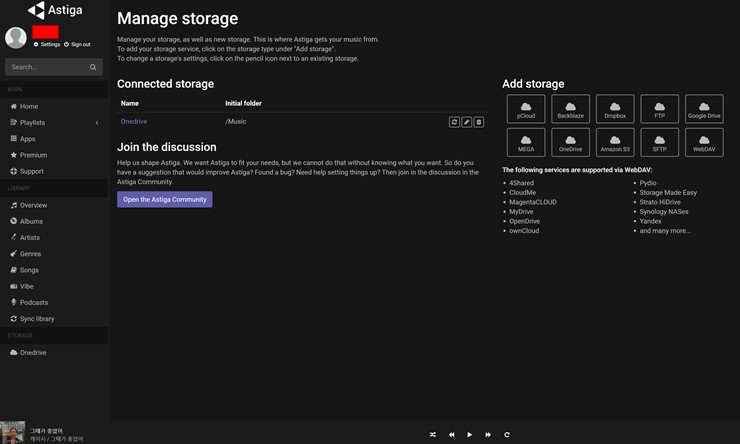Skip to next track

pyautogui.click(x=488, y=435)
